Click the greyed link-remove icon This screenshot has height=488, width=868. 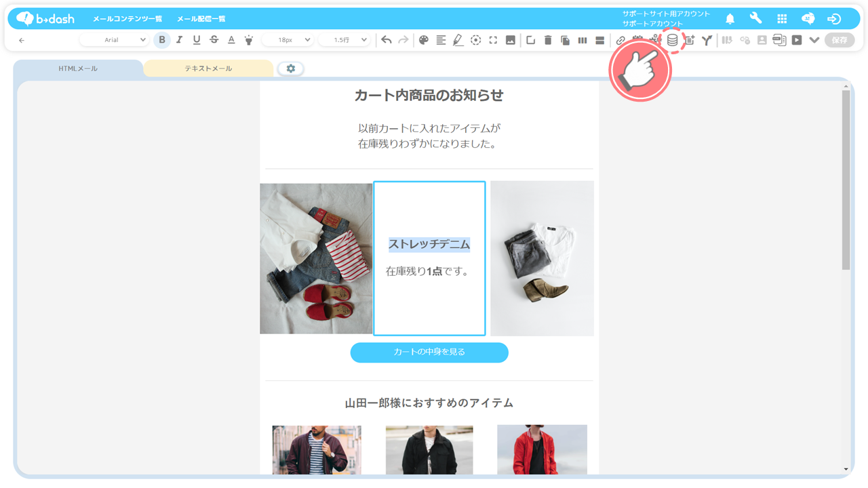tap(745, 40)
